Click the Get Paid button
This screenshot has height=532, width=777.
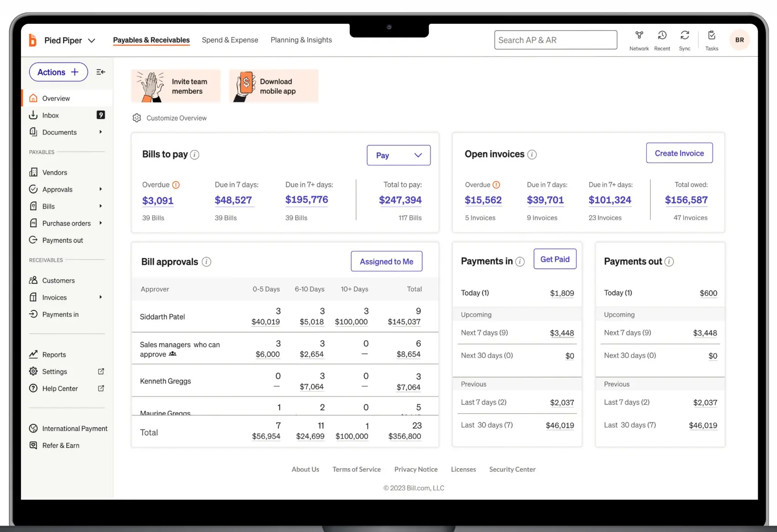(x=555, y=259)
